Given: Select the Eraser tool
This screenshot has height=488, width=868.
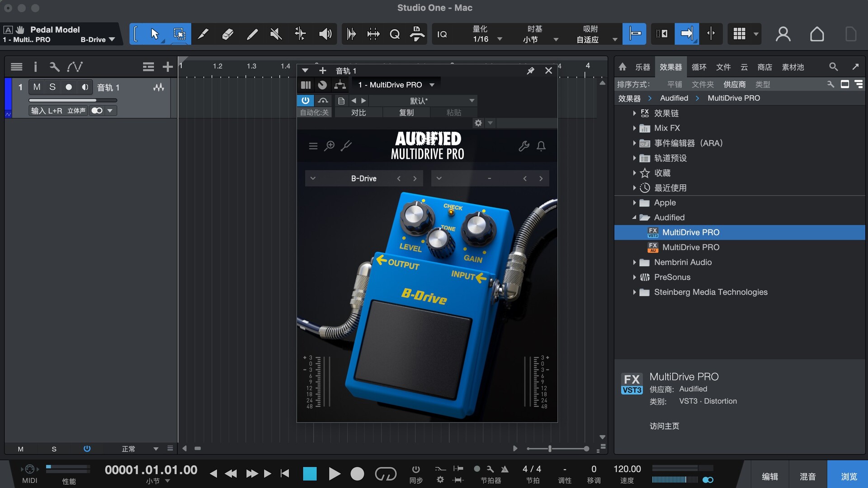Looking at the screenshot, I should coord(228,34).
